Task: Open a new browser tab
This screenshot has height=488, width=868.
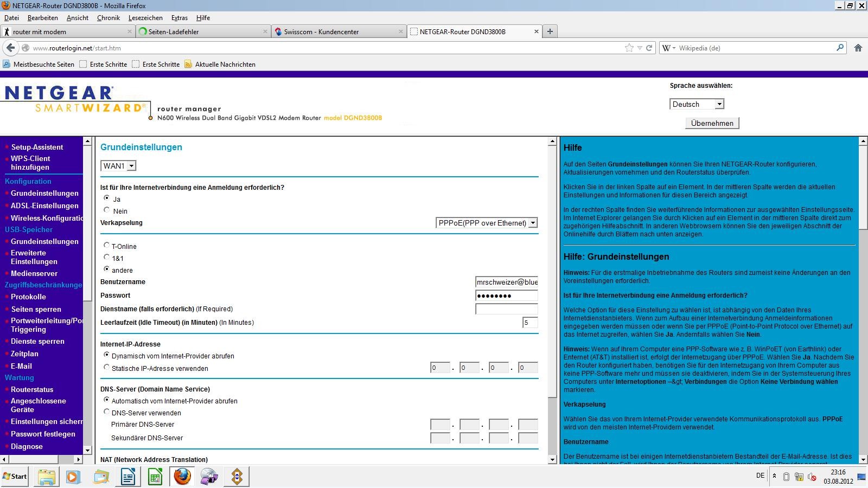Action: [550, 31]
